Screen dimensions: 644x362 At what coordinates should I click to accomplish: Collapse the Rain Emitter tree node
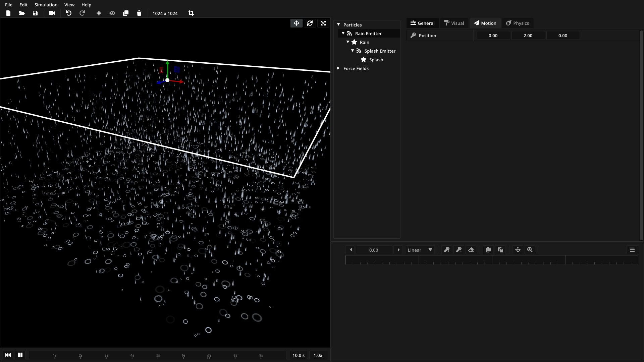(x=343, y=34)
